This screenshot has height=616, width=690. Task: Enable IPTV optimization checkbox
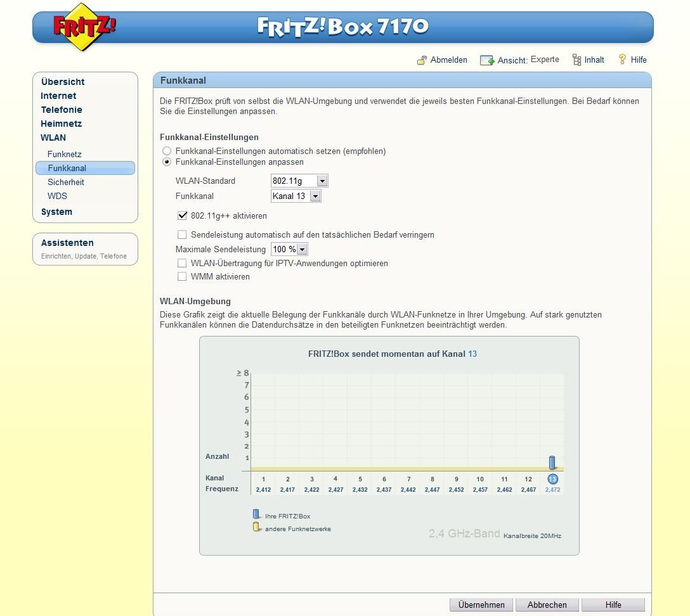(x=182, y=264)
